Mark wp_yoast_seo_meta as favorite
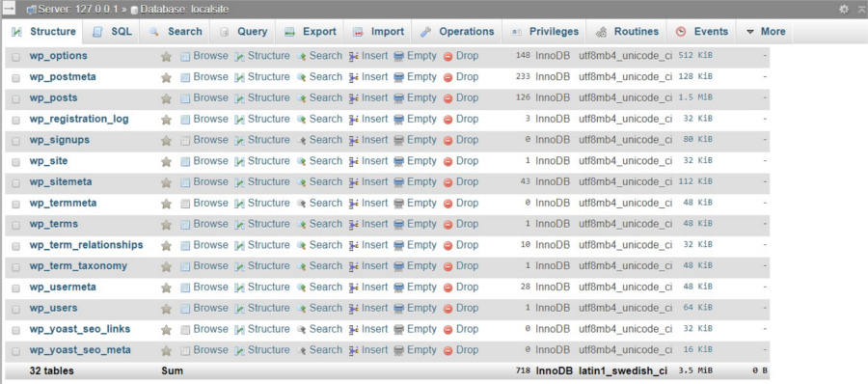Screen dimensions: 868x384 click(166, 351)
